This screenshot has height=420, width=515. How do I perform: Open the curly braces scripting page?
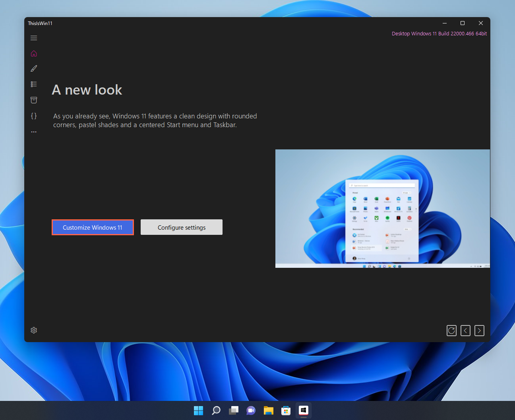(x=34, y=116)
